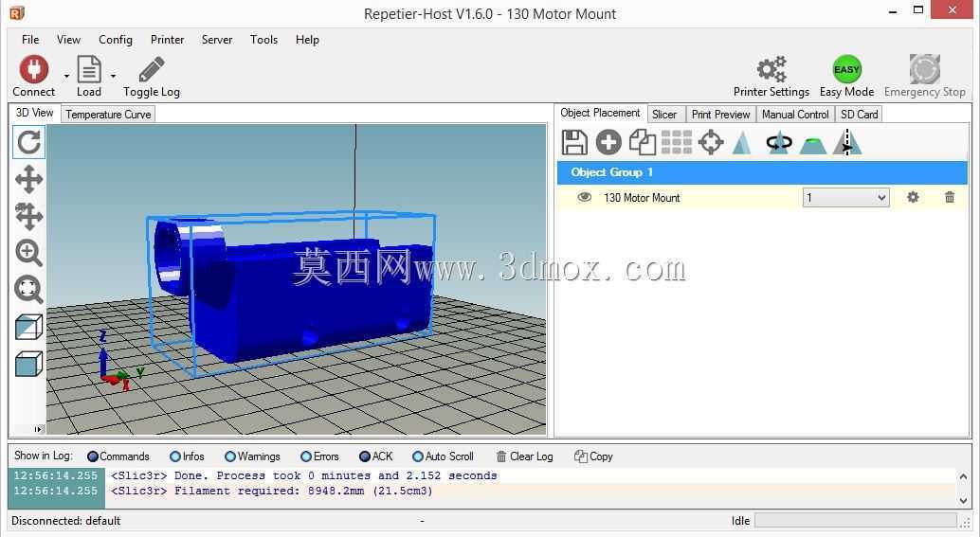Open the rotate object icon

coord(779,142)
